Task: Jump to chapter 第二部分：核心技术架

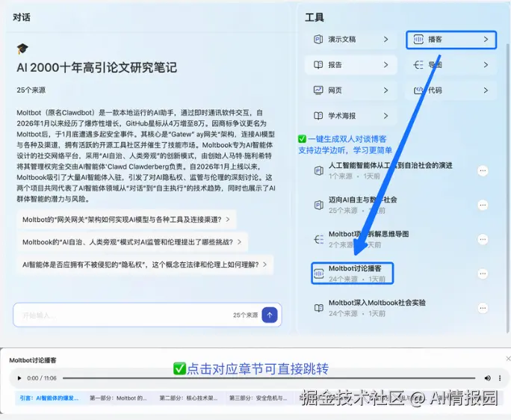Action: 188,398
